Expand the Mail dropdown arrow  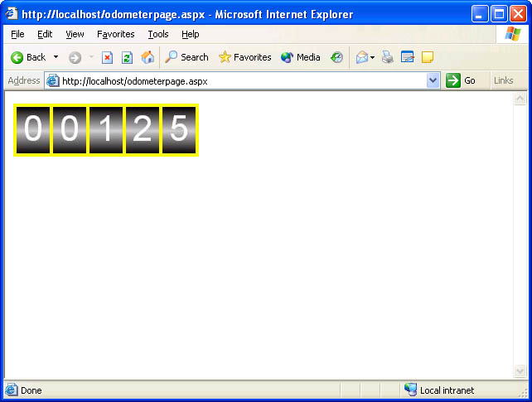(373, 57)
